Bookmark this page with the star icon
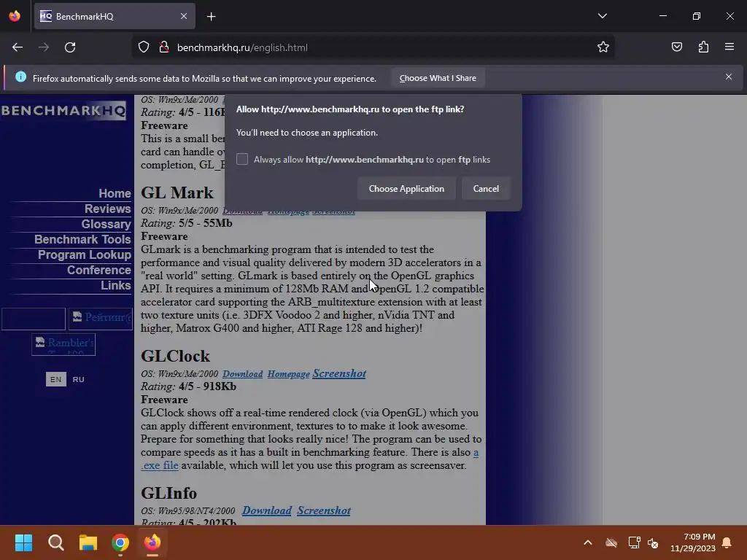This screenshot has height=560, width=747. coord(603,47)
